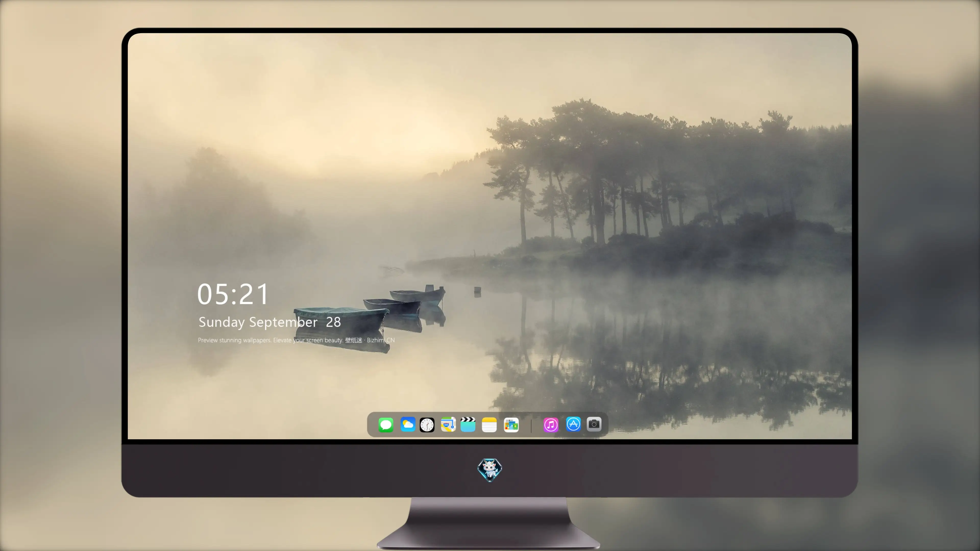Open the green Messages app in dock
Screen dimensions: 980x551
[386, 424]
